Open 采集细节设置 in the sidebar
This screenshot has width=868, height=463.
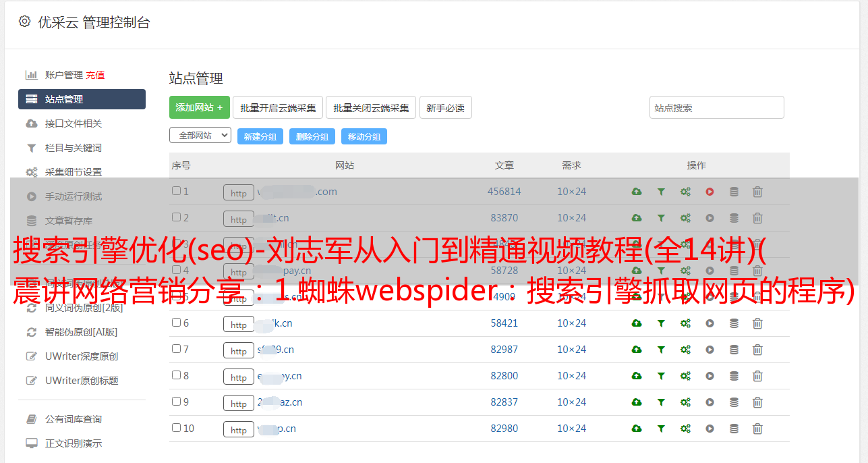point(74,172)
